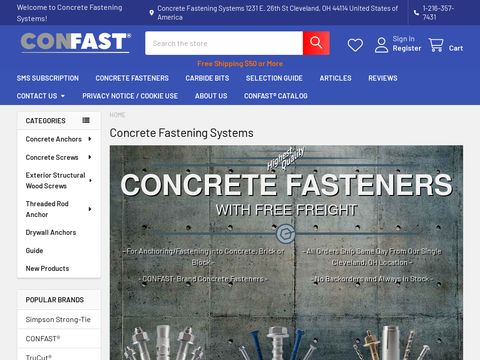
Task: Open the shopping cart icon
Action: click(x=436, y=45)
